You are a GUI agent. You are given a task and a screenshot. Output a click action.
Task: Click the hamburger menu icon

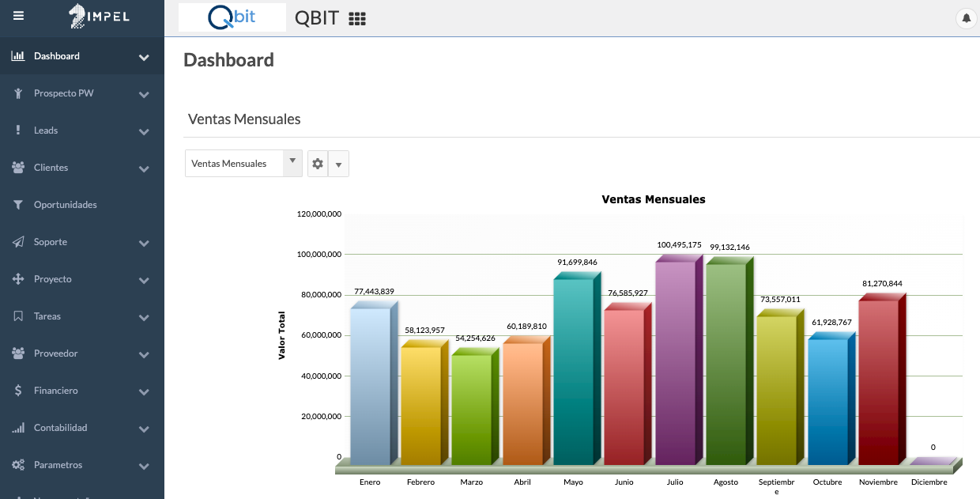[x=18, y=15]
